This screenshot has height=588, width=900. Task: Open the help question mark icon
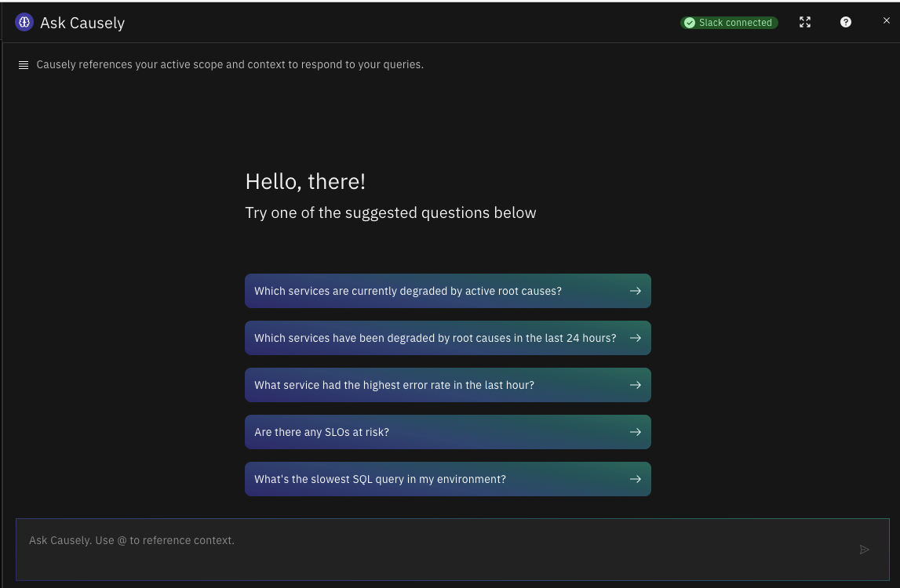coord(846,23)
